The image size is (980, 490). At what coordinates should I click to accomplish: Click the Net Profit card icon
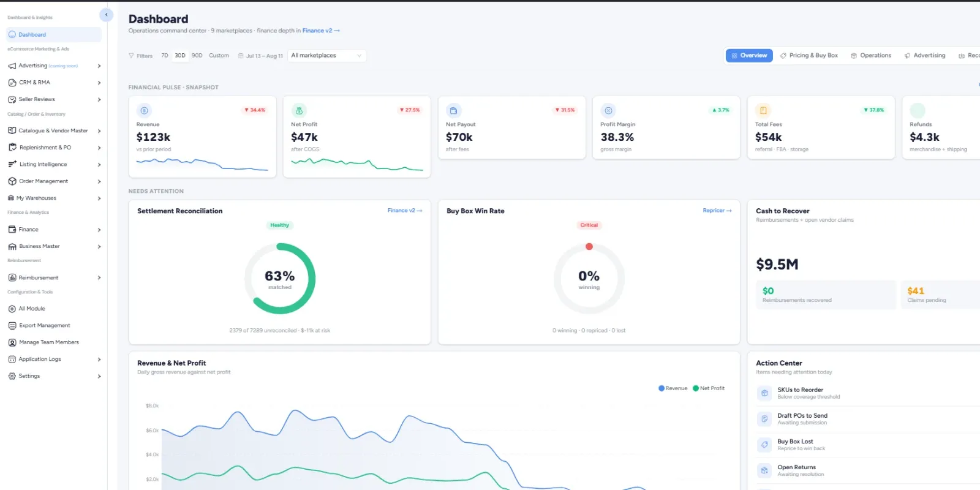pos(299,111)
